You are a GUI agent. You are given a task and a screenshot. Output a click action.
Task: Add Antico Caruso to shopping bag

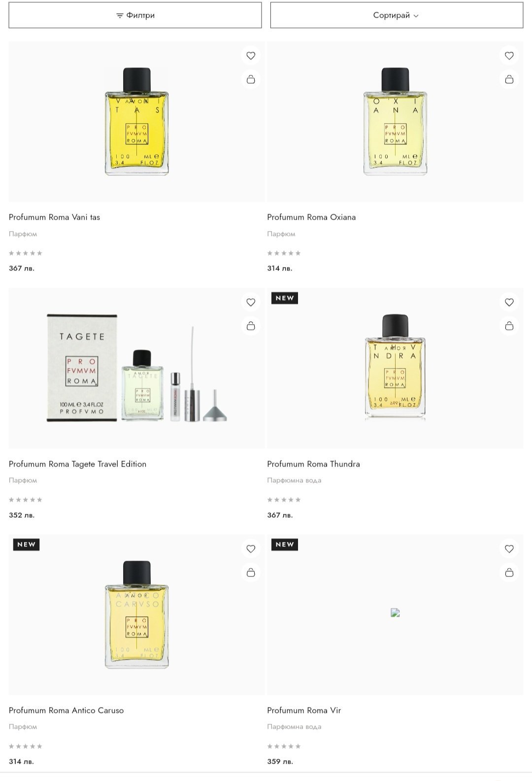251,573
